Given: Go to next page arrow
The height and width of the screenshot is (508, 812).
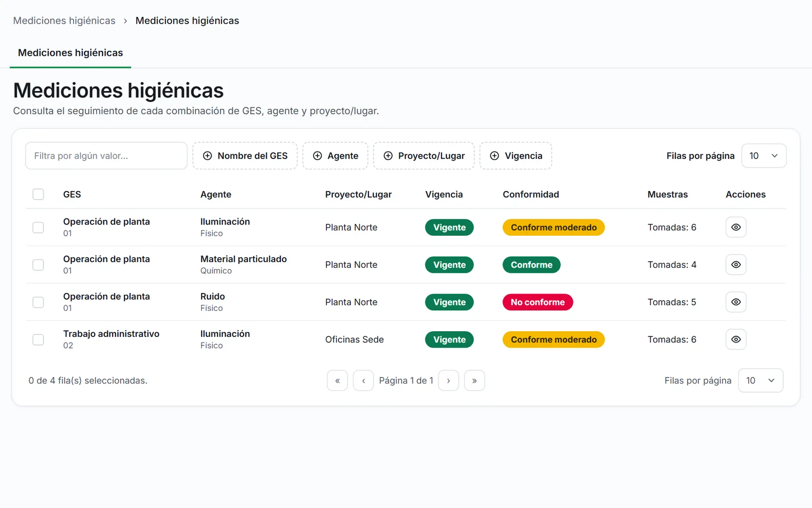Looking at the screenshot, I should 449,380.
